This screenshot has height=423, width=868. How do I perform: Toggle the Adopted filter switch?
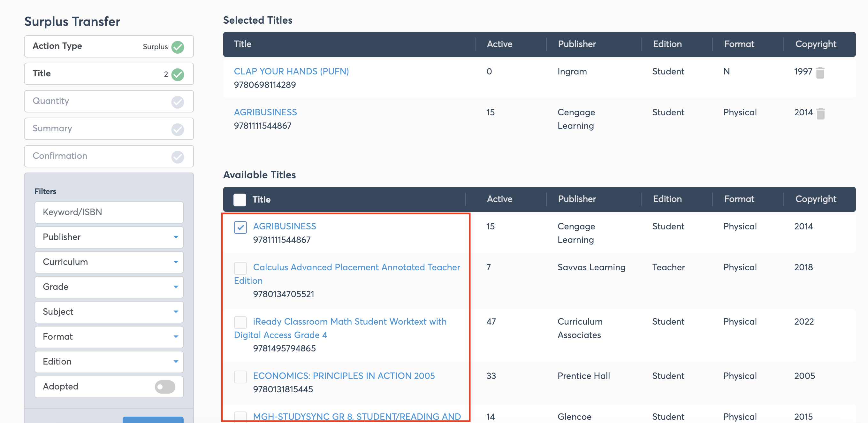click(165, 387)
